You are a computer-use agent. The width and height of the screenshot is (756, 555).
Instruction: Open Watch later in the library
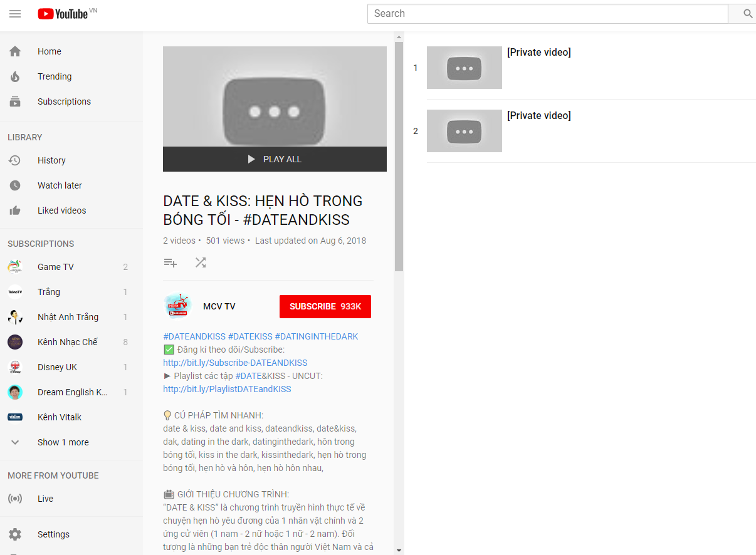(60, 185)
